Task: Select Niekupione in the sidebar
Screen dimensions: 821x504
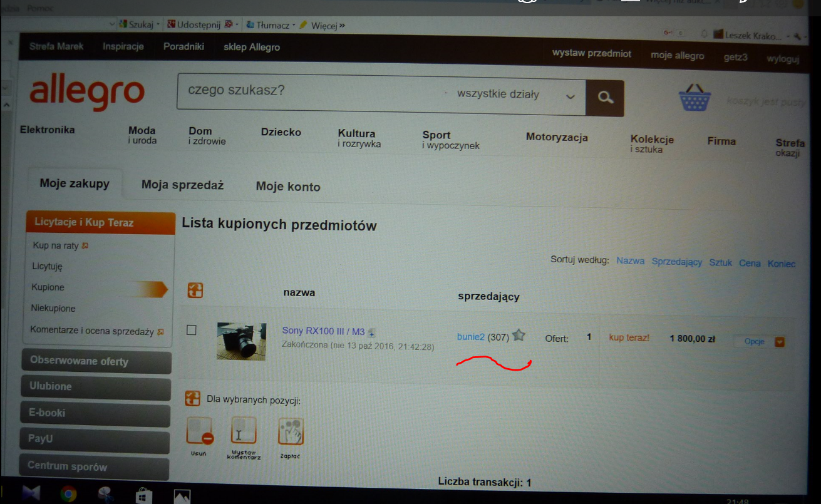Action: click(53, 308)
